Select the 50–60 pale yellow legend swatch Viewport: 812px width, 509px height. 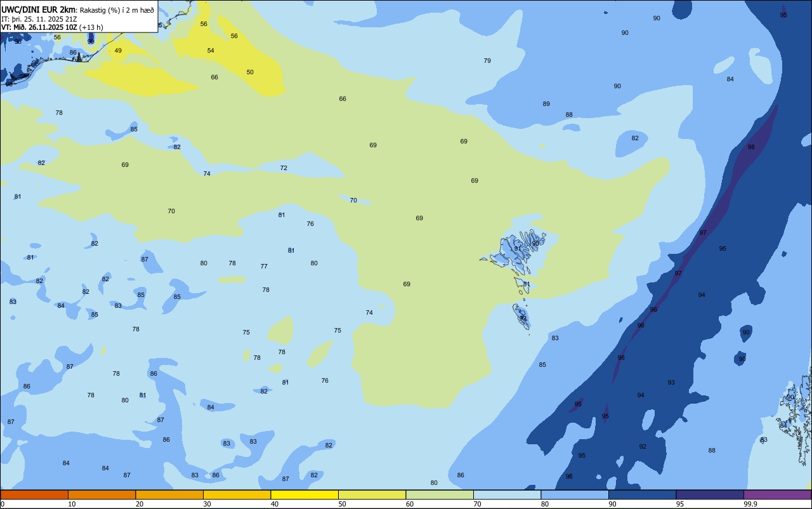click(372, 494)
